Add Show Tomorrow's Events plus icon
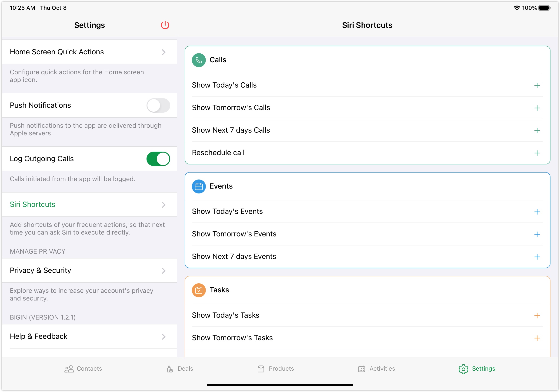 [x=537, y=234]
